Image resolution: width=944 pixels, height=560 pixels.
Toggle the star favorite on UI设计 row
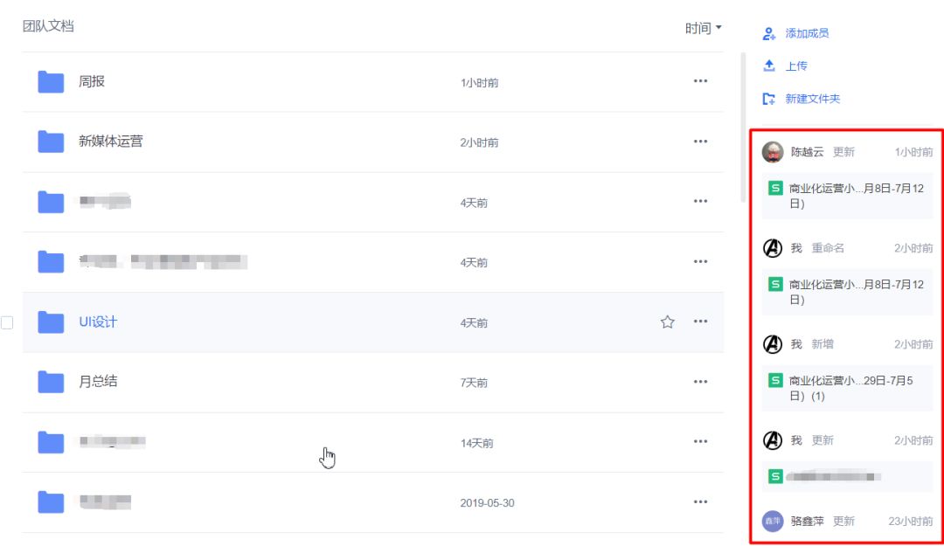668,321
